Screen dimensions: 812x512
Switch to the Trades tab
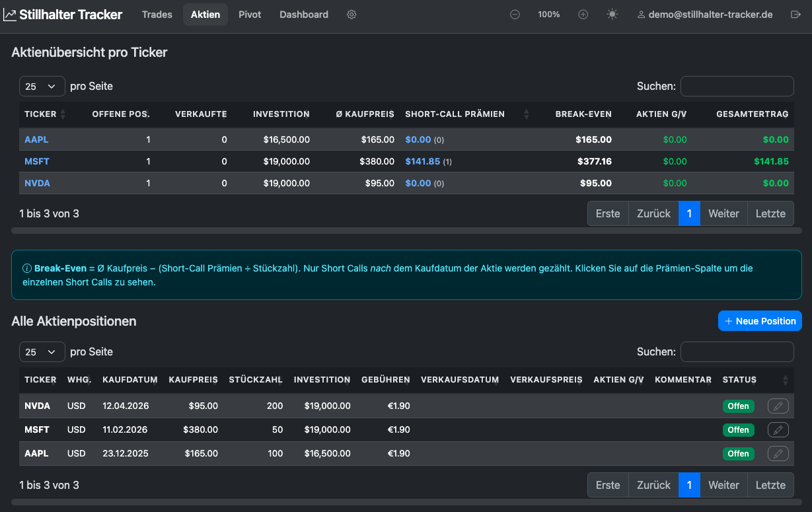point(157,15)
